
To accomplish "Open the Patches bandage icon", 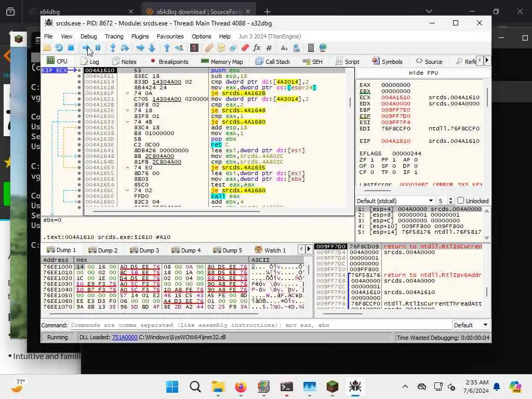I will [x=209, y=48].
